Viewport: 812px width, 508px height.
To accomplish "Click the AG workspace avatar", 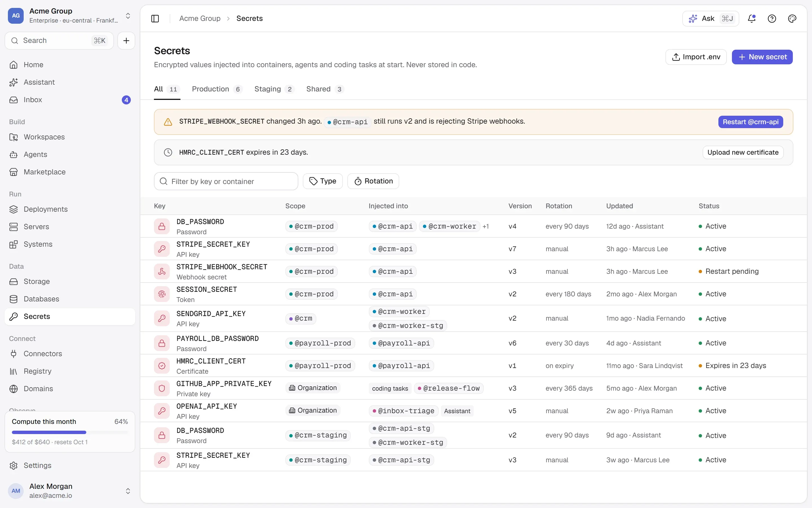I will coord(16,16).
